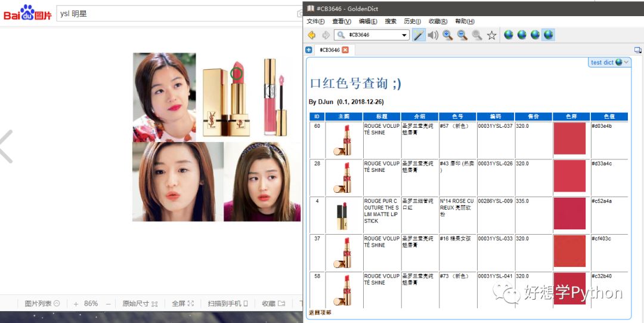The image size is (644, 323).
Task: Expand the 图片列表 image list toggle
Action: click(x=42, y=304)
